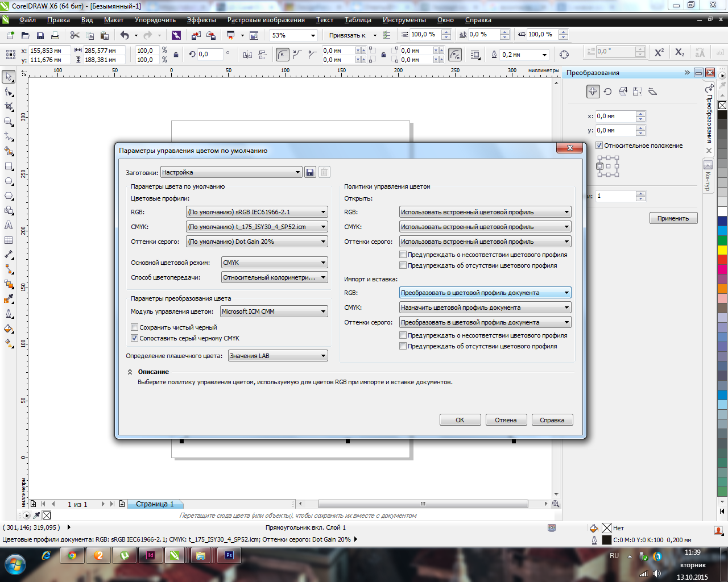This screenshot has height=582, width=728.
Task: Select the Pick tool in toolbox
Action: pos(9,77)
